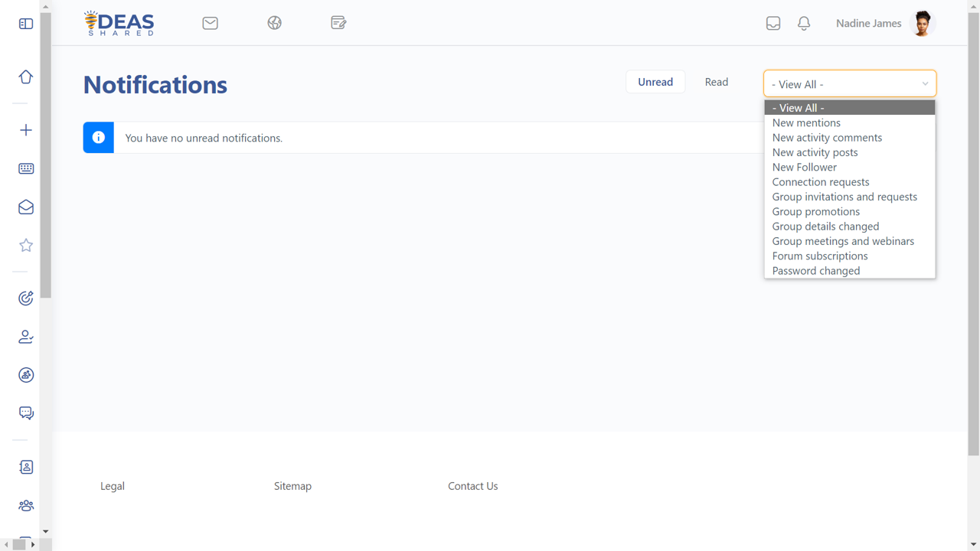Open the user-check icon in sidebar
This screenshot has width=980, height=551.
[26, 337]
